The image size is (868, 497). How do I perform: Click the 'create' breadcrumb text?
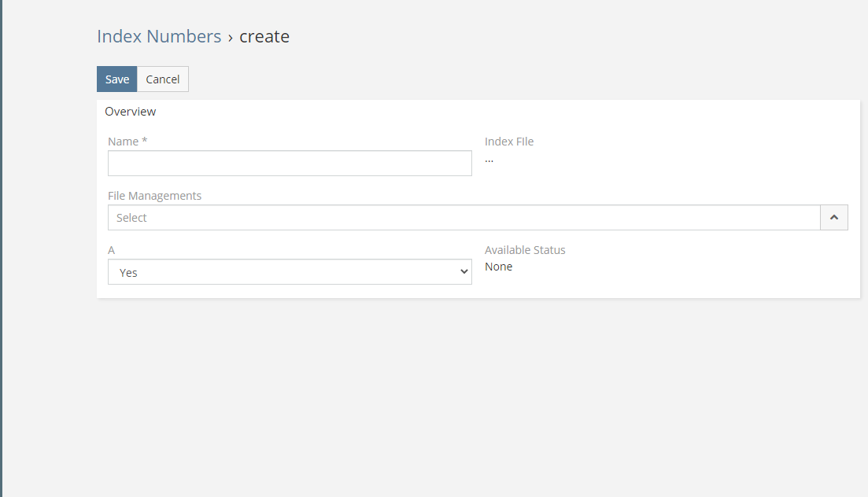264,36
